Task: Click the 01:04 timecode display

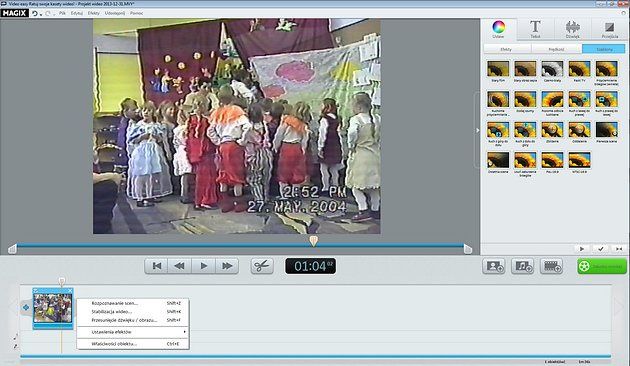Action: click(x=311, y=266)
